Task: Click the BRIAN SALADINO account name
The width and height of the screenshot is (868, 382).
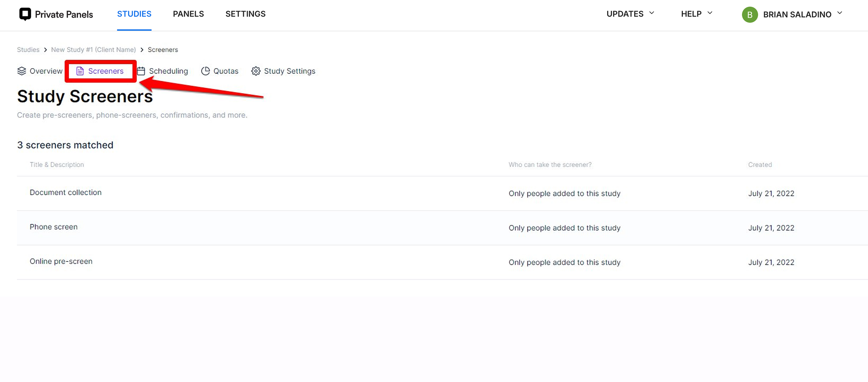Action: pos(797,14)
